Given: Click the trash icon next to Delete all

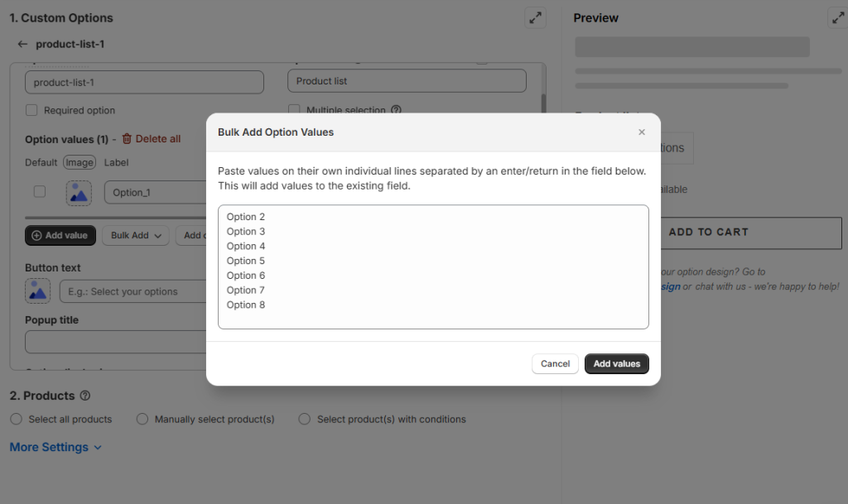Looking at the screenshot, I should point(127,139).
